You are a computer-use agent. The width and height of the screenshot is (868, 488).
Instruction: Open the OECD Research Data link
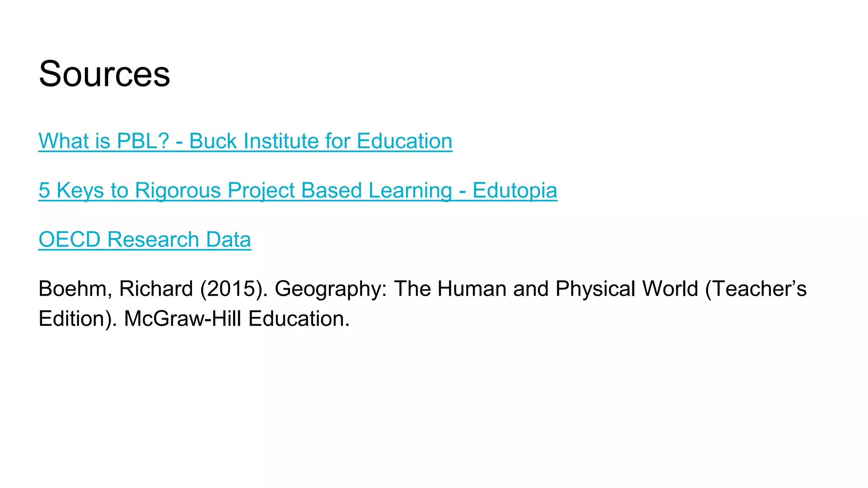click(x=145, y=239)
